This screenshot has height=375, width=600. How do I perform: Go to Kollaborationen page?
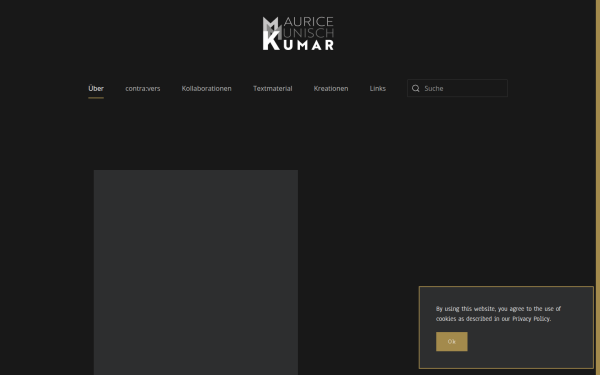point(206,88)
